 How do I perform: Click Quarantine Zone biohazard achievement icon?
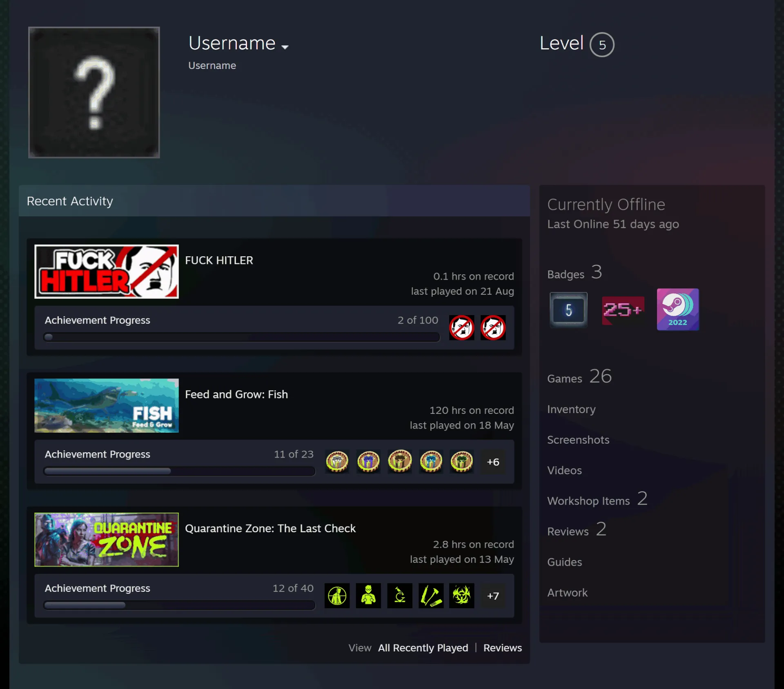[461, 596]
